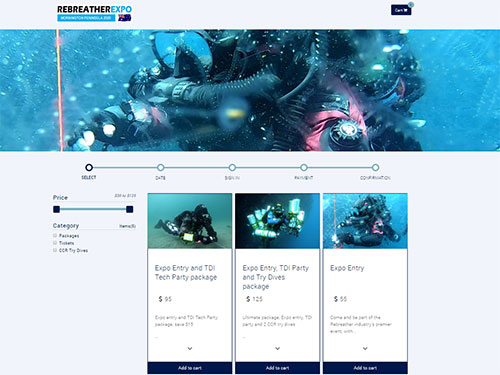Click the 'Expo Entry and TDI Tech Party package' title
The height and width of the screenshot is (375, 500).
coord(186,273)
